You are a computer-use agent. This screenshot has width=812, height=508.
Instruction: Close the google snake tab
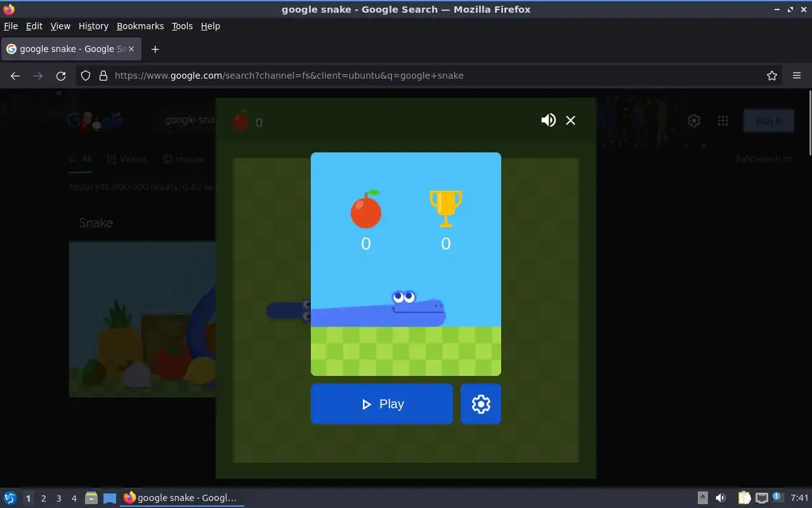131,49
